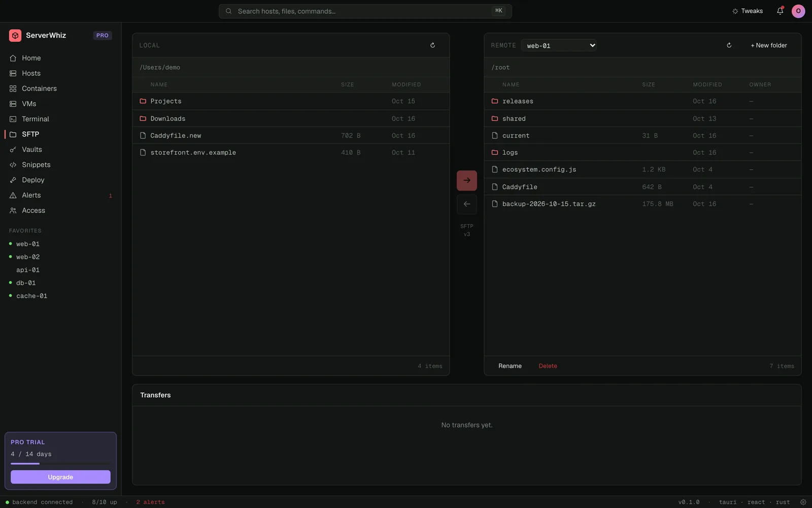Click the Projects folder icon

click(x=143, y=101)
